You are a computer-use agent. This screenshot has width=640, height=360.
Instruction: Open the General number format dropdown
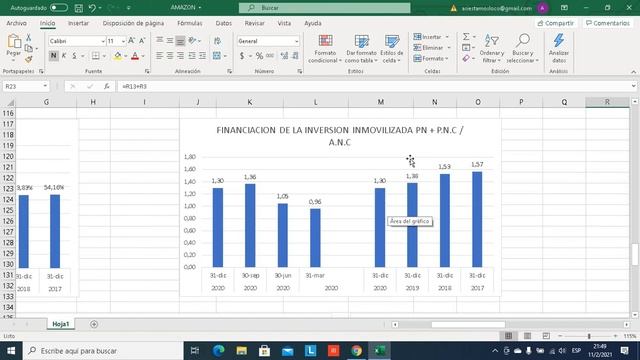coord(296,41)
